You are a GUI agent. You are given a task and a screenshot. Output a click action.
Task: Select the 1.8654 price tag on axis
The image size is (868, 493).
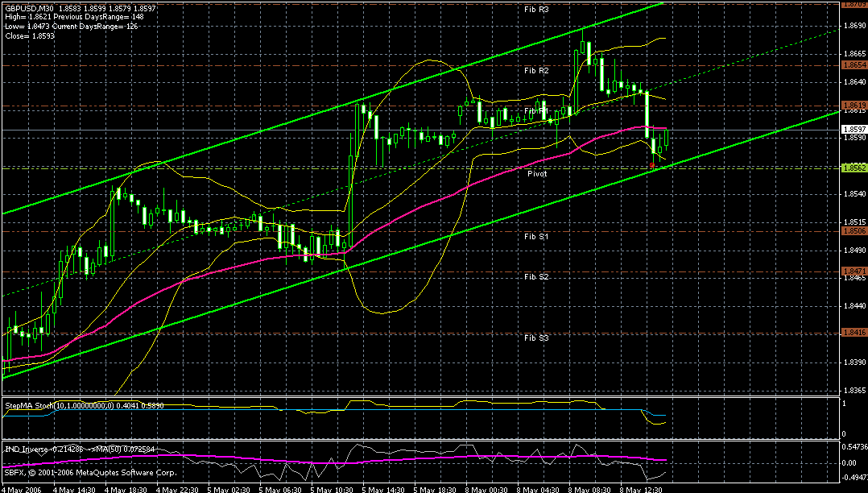[854, 64]
